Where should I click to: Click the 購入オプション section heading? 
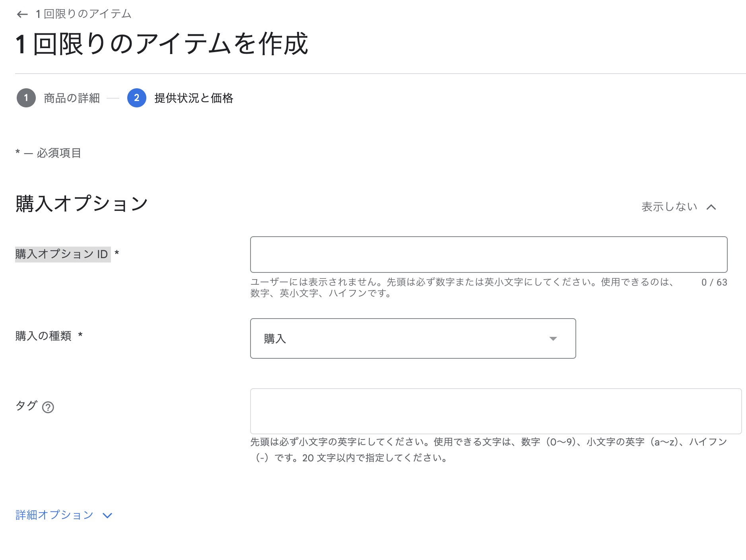coord(82,204)
